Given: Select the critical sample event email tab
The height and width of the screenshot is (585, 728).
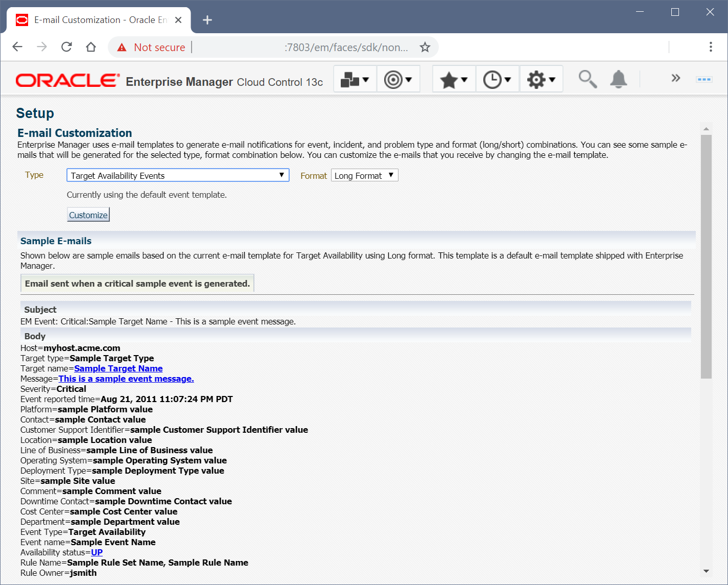Looking at the screenshot, I should (x=137, y=284).
